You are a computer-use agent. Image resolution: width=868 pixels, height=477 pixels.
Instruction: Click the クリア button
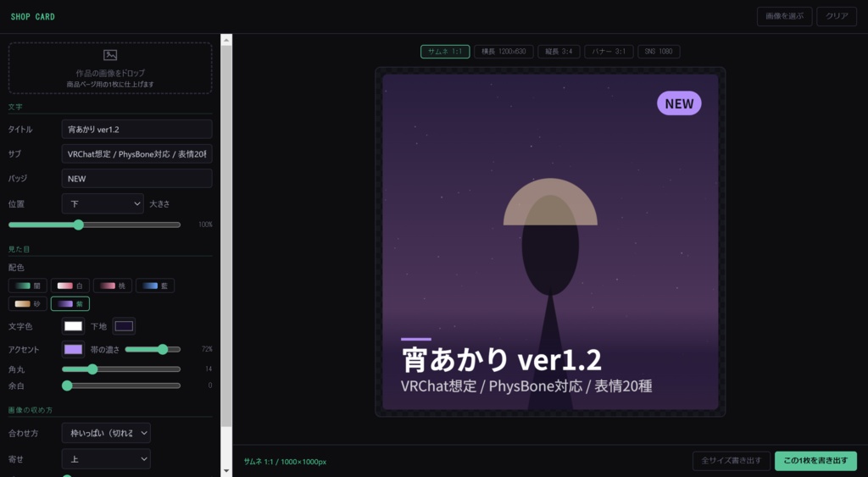pos(837,17)
